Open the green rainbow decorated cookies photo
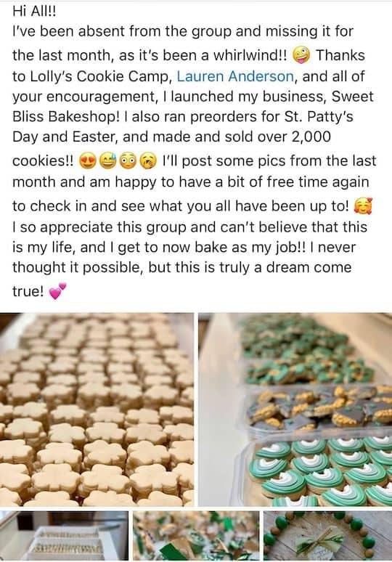Viewport: 392px width, 562px height. (295, 410)
